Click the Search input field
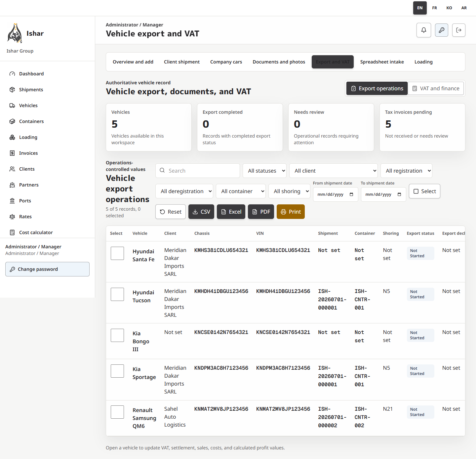Screen dimensions: 476x459 pyautogui.click(x=198, y=171)
